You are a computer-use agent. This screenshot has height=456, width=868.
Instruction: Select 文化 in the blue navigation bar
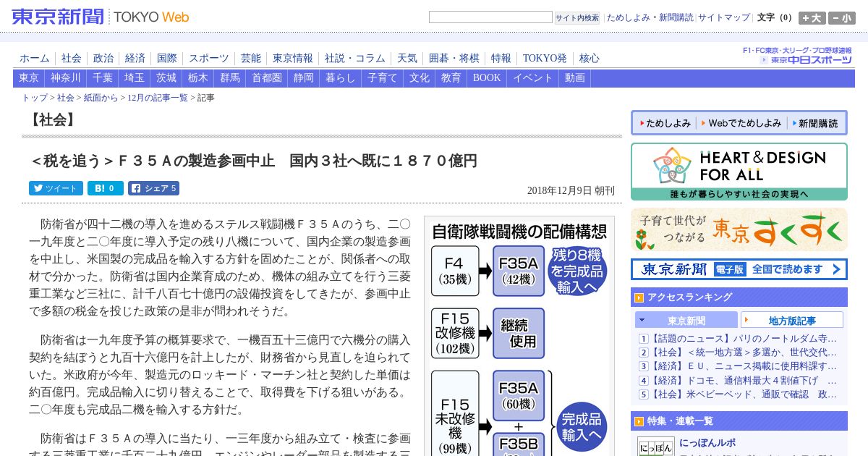[x=420, y=78]
